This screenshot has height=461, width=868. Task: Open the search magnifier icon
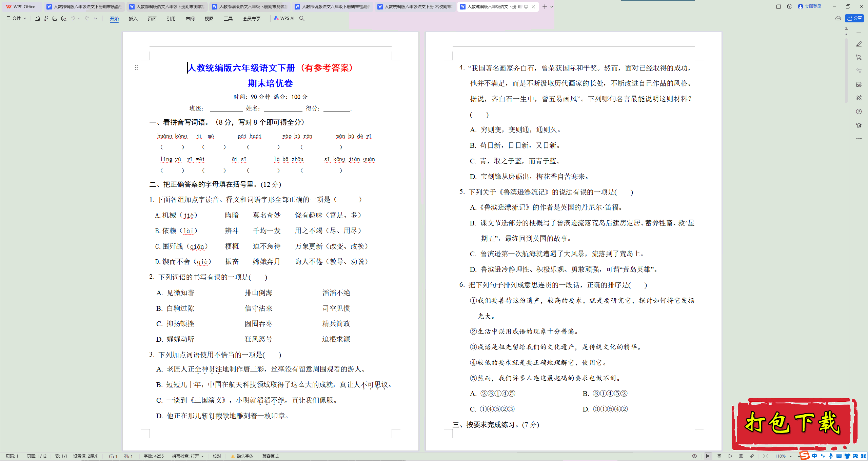pos(302,18)
